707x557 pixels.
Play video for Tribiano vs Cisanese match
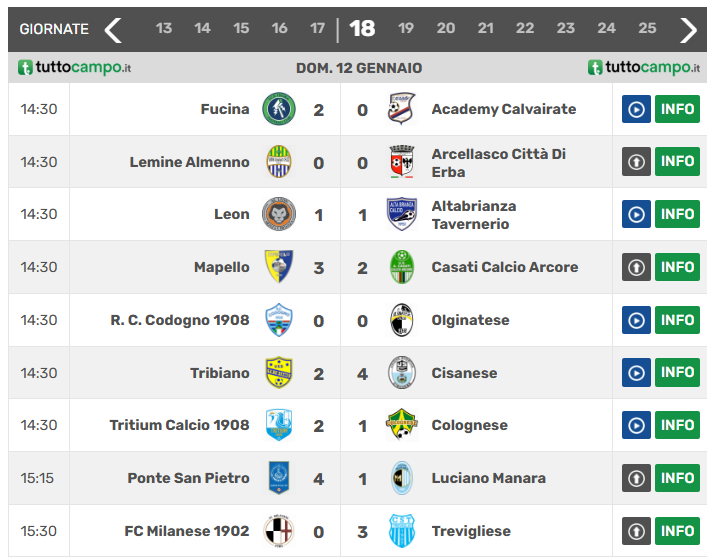[636, 373]
